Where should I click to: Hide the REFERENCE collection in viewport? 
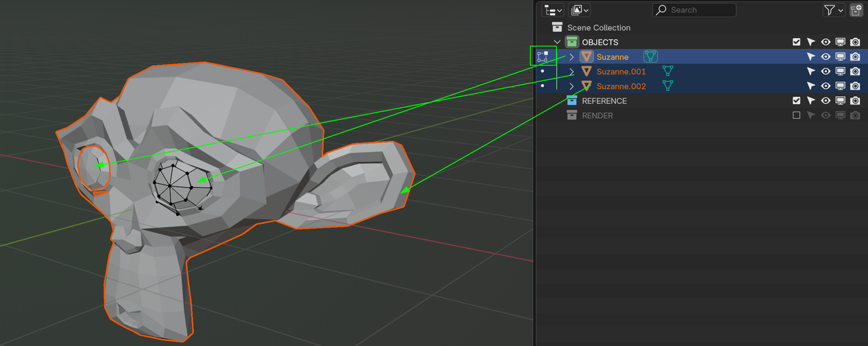point(825,101)
